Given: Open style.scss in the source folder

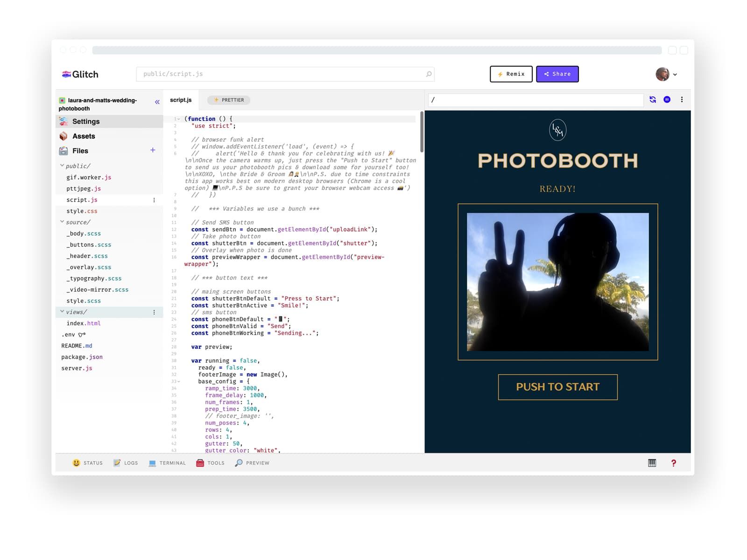Looking at the screenshot, I should click(x=84, y=301).
